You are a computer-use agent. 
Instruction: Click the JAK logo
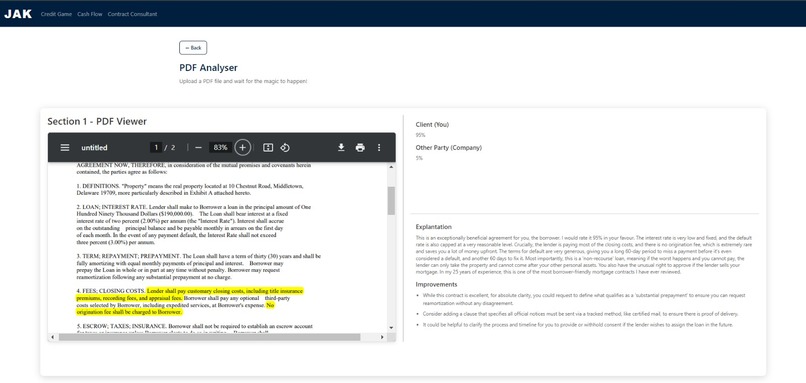click(x=19, y=14)
